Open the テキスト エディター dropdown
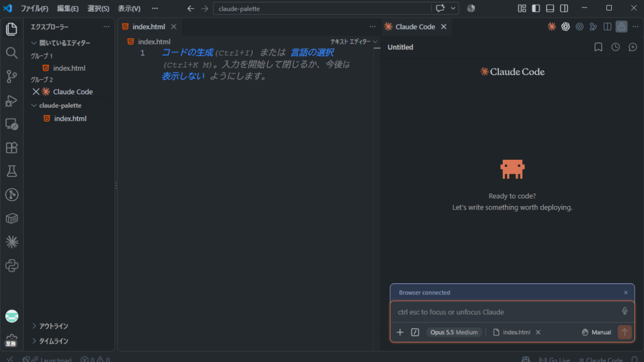 coord(354,42)
